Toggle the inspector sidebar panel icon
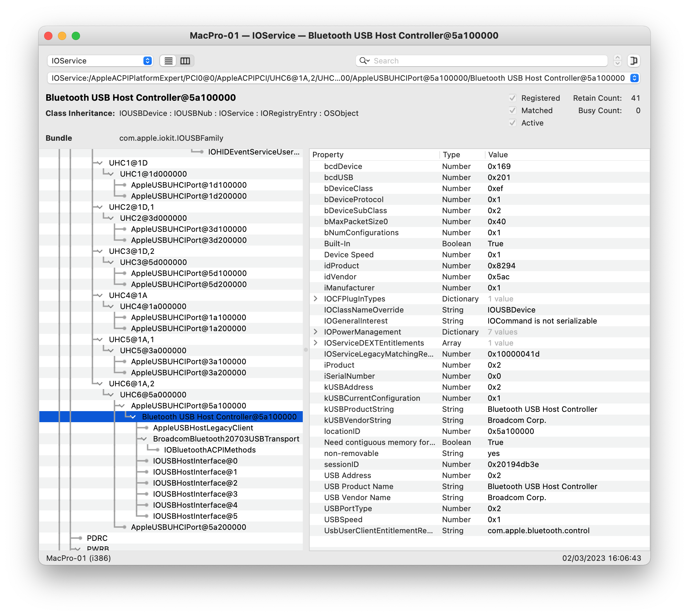 (x=633, y=61)
